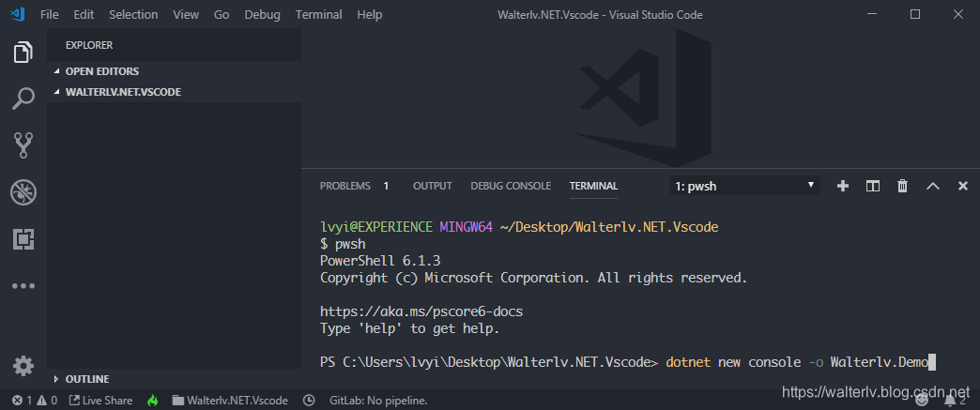The image size is (980, 410).
Task: Maximize panel with the up chevron
Action: click(x=932, y=186)
